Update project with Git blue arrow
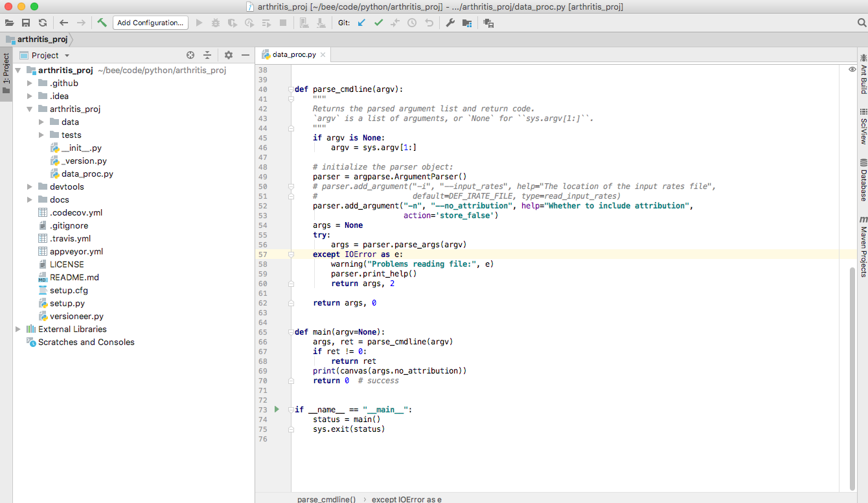Viewport: 868px width, 503px height. click(x=361, y=23)
